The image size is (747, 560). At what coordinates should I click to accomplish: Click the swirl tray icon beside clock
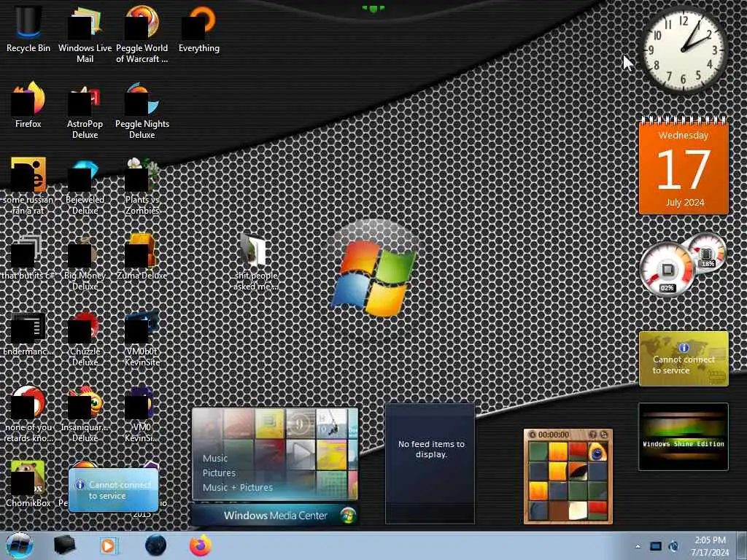pos(673,546)
